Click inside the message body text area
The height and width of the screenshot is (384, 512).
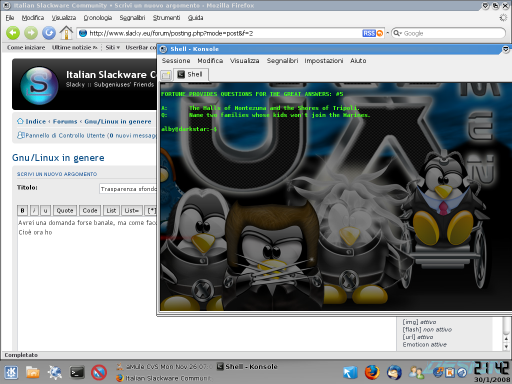click(x=87, y=283)
